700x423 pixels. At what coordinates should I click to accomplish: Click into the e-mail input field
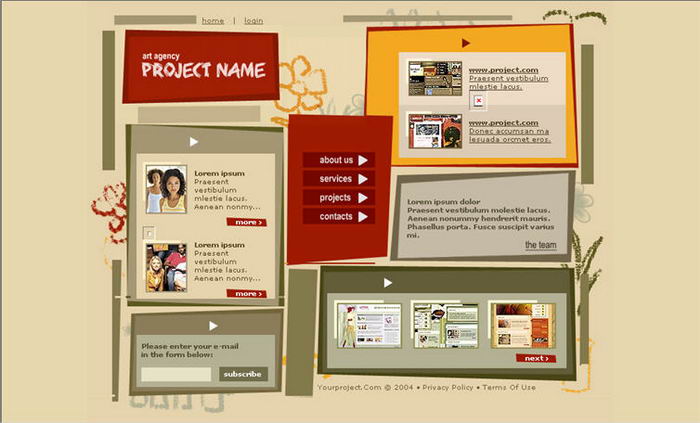click(x=176, y=374)
